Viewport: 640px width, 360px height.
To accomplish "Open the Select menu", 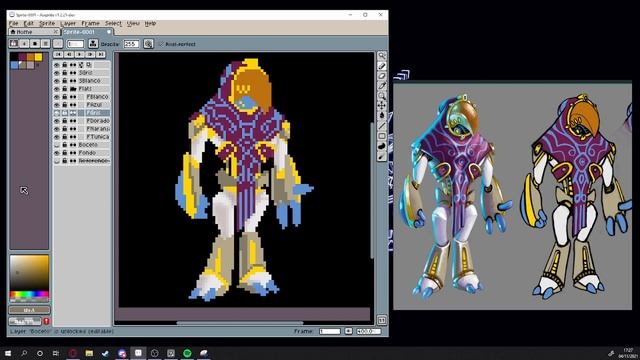I will (113, 23).
